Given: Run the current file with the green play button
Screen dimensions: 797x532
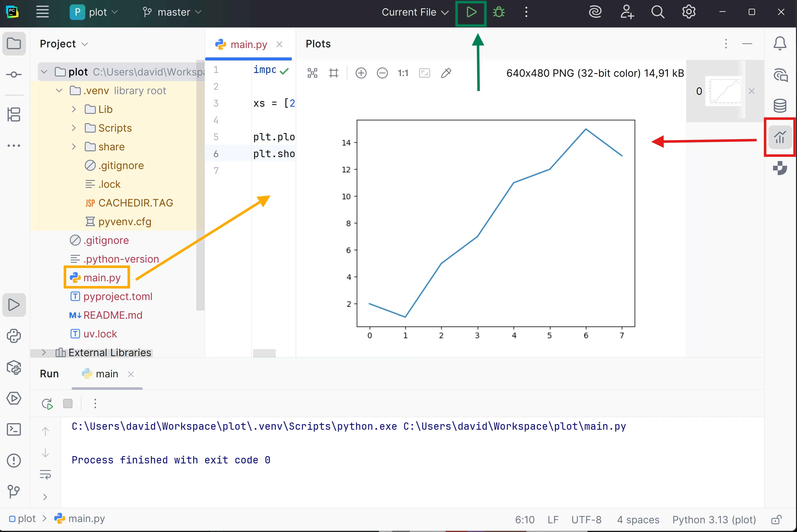Looking at the screenshot, I should pyautogui.click(x=471, y=12).
